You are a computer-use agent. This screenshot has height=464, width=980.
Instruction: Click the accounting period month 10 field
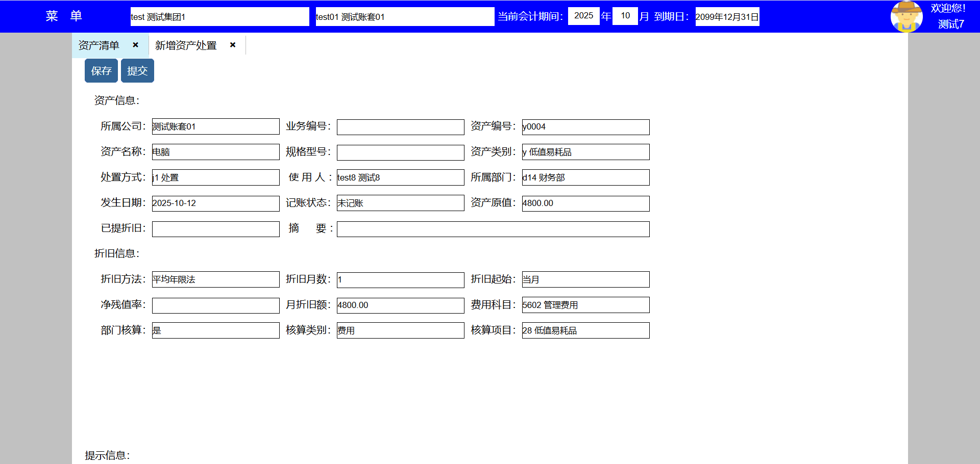pyautogui.click(x=625, y=16)
